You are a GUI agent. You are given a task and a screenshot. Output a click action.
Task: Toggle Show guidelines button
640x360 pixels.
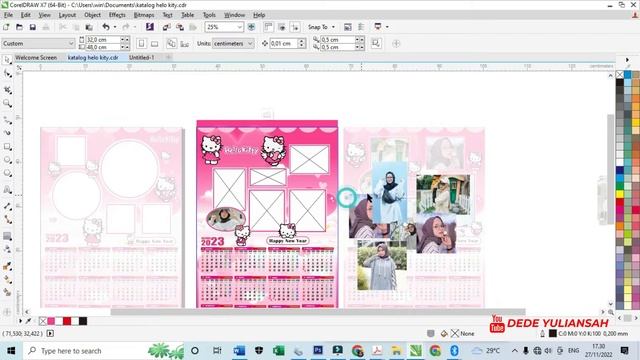point(295,27)
